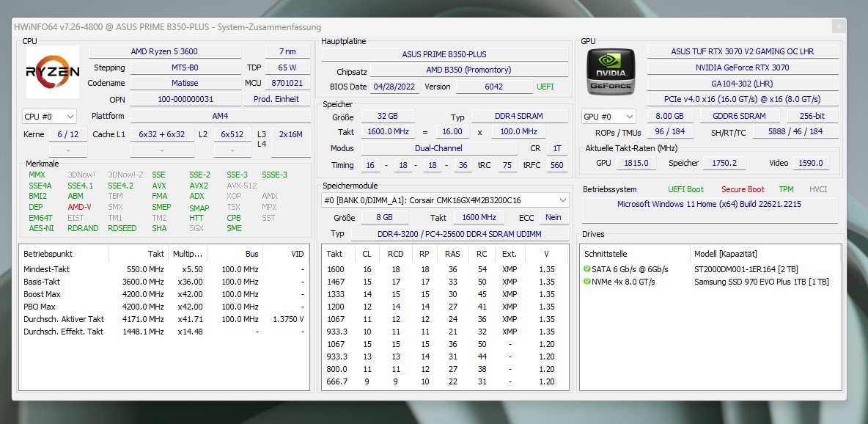Viewport: 868px width, 424px height.
Task: Select the PBO Max row
Action: [x=164, y=307]
